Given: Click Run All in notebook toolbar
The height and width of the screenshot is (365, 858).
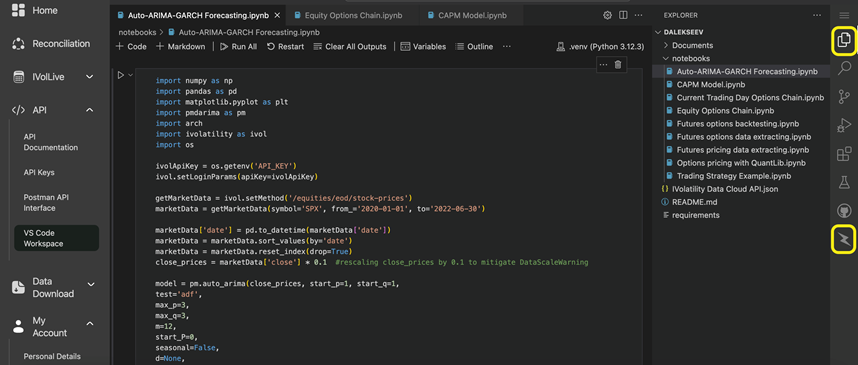Looking at the screenshot, I should click(239, 47).
